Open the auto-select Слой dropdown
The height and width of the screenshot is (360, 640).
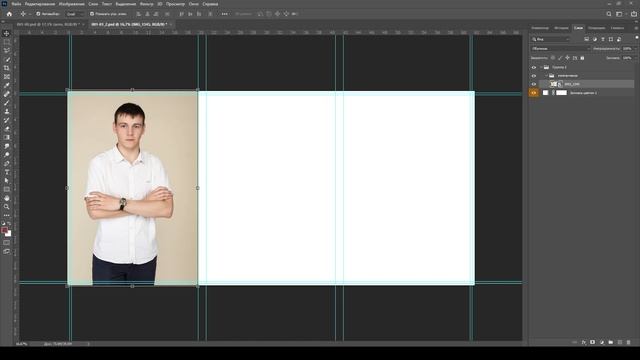[75, 14]
